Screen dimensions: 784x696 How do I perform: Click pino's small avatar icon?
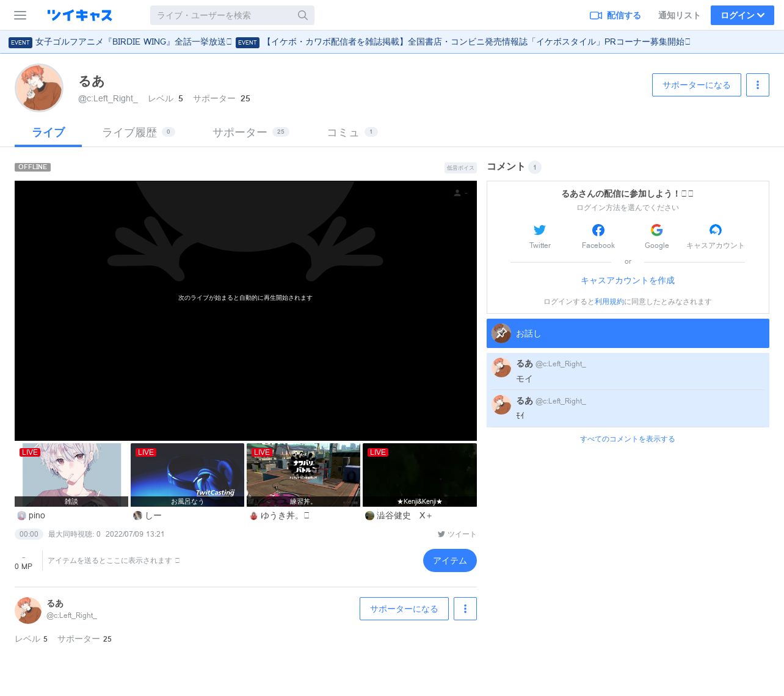point(21,515)
